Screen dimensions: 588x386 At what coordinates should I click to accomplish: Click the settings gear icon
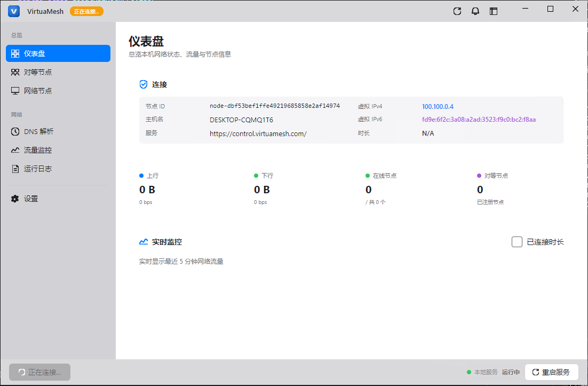click(15, 199)
